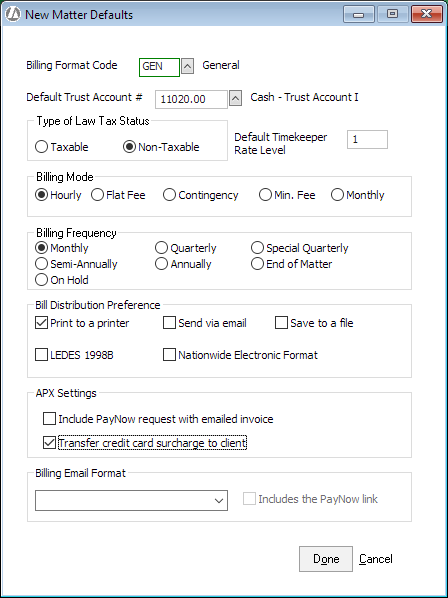Open Default Trust Account lookup arrow

(x=236, y=99)
